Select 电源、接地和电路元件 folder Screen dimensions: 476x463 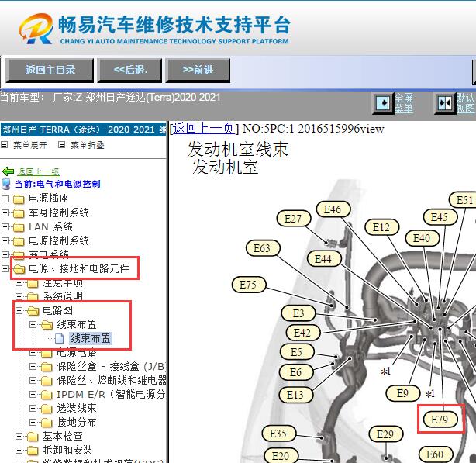pyautogui.click(x=79, y=268)
